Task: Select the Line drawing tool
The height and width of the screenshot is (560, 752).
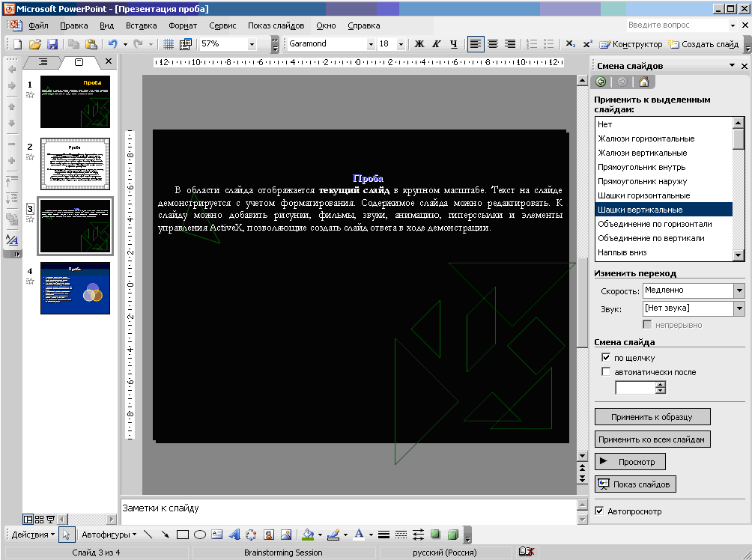Action: click(x=148, y=535)
